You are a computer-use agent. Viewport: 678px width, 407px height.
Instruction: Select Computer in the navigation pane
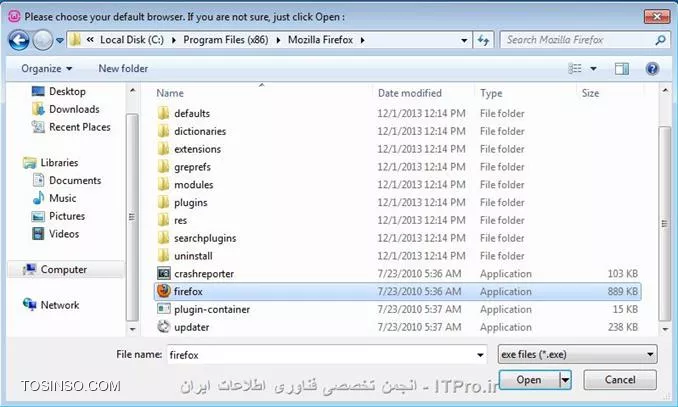pyautogui.click(x=66, y=269)
